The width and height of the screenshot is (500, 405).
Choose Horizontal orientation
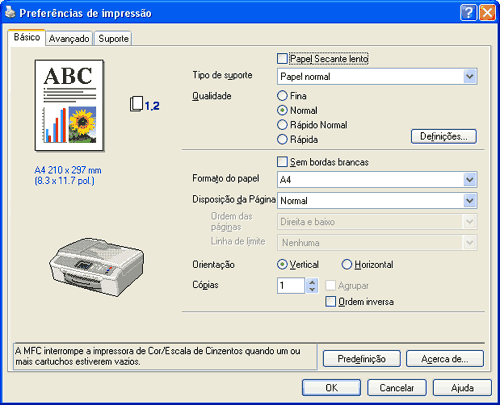click(346, 264)
